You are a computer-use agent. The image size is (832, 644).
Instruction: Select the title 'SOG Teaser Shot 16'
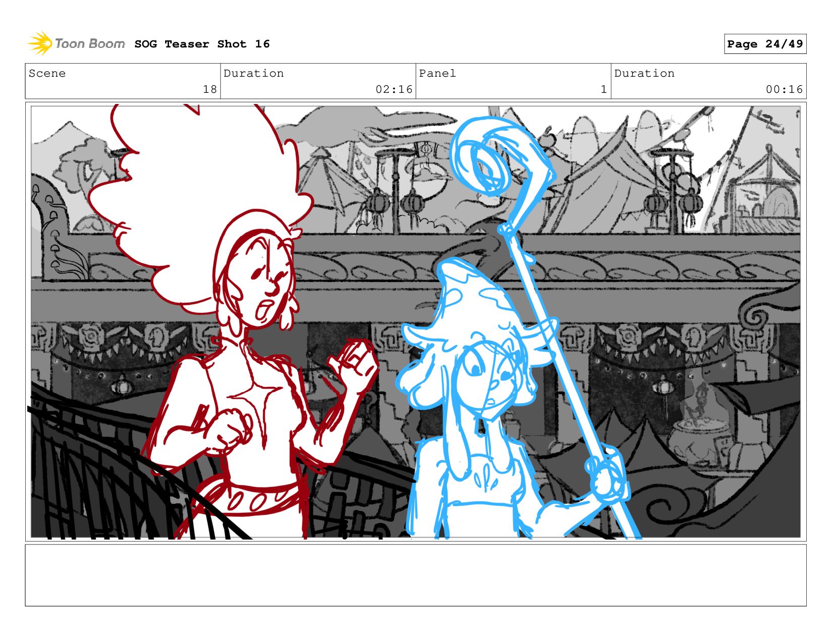(202, 44)
